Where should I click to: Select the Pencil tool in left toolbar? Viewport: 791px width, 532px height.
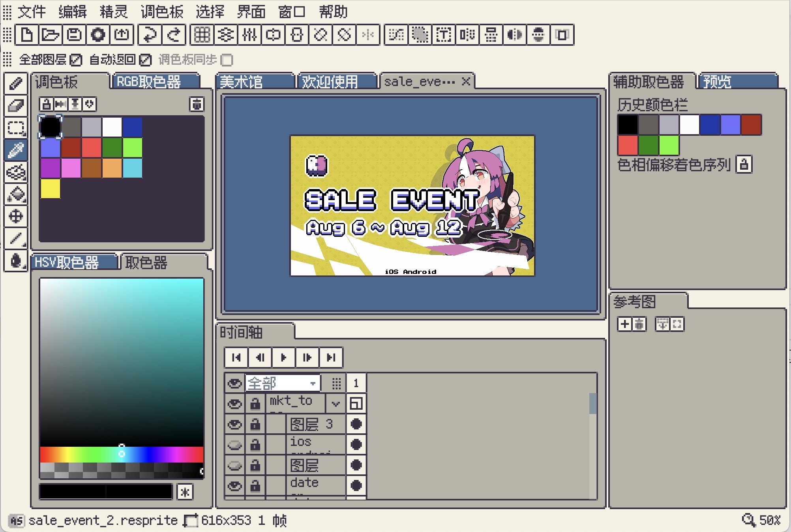[x=16, y=83]
